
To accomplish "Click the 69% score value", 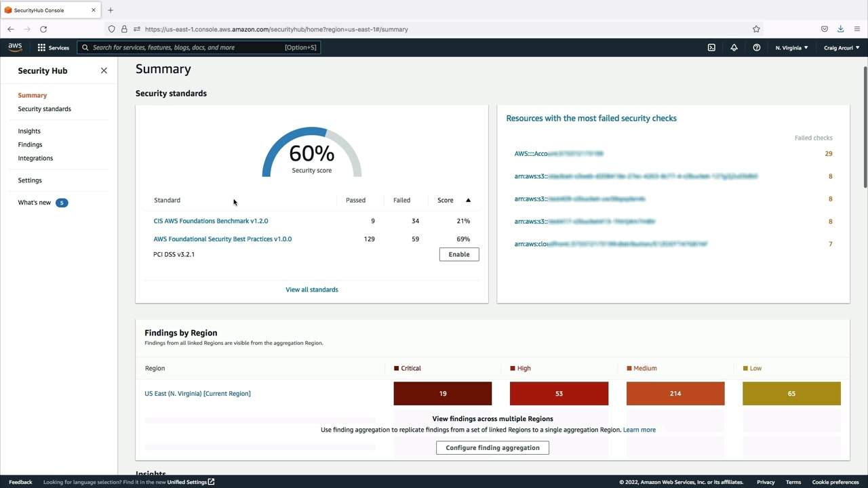I will (463, 239).
